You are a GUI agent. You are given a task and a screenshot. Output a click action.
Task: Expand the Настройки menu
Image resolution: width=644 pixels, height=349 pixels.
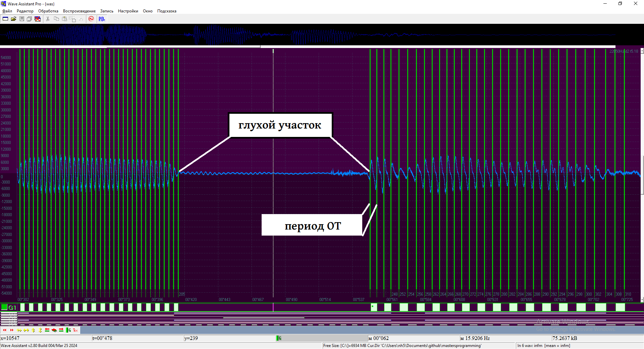click(x=128, y=11)
